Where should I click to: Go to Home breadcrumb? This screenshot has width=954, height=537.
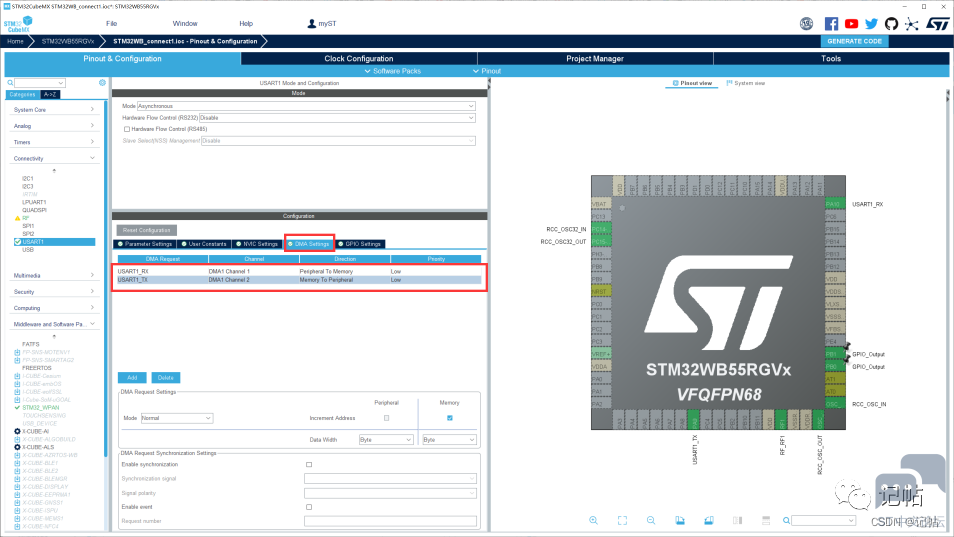15,41
